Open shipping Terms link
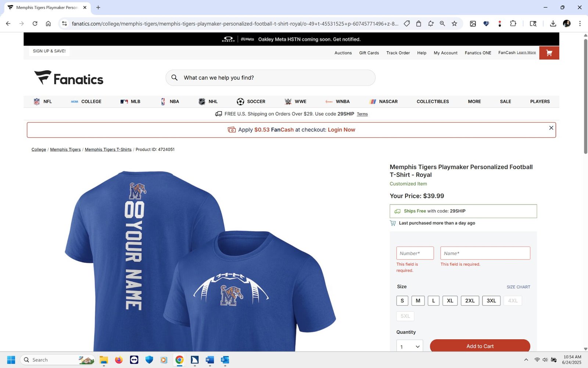Screen dimensions: 588x368 (362, 114)
